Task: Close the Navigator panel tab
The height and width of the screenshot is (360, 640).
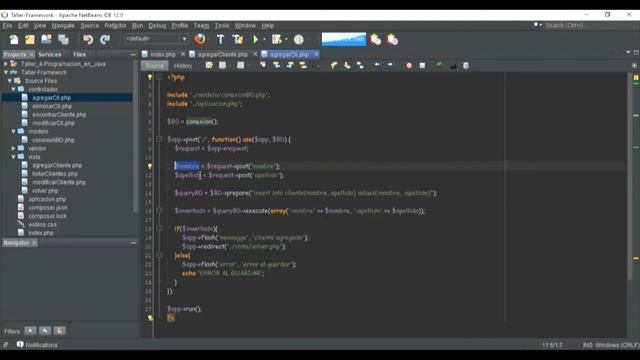Action: pyautogui.click(x=34, y=243)
